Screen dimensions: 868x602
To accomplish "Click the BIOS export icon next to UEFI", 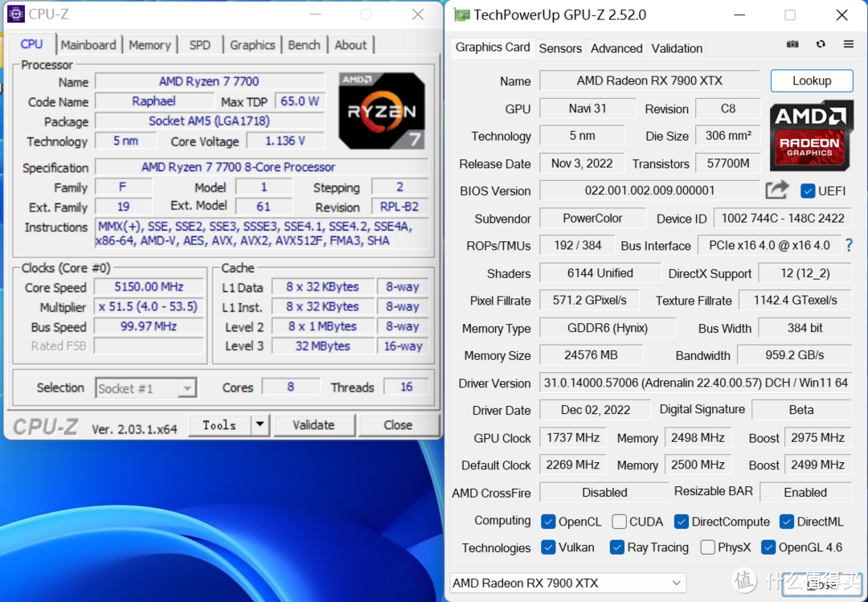I will point(776,190).
